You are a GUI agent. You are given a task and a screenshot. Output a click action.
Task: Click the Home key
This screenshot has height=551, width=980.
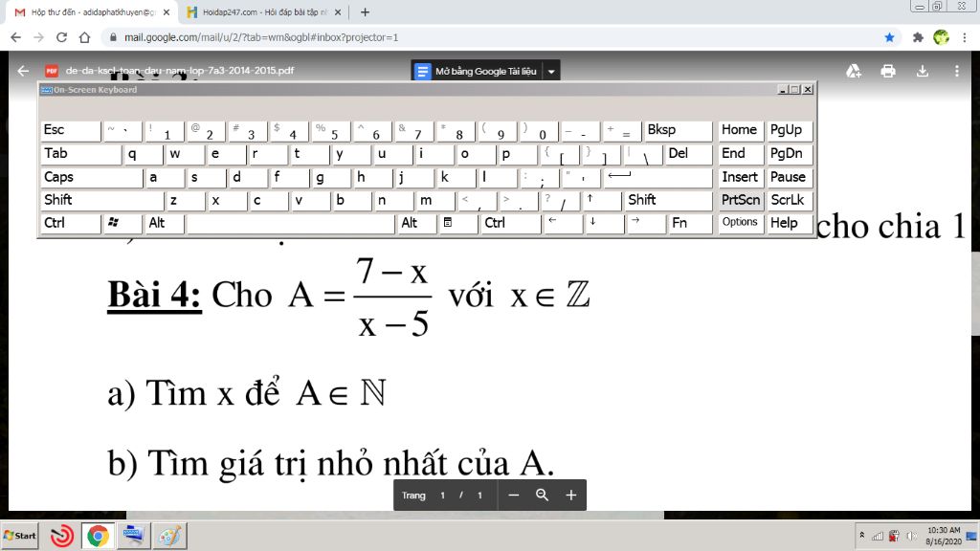pos(741,130)
